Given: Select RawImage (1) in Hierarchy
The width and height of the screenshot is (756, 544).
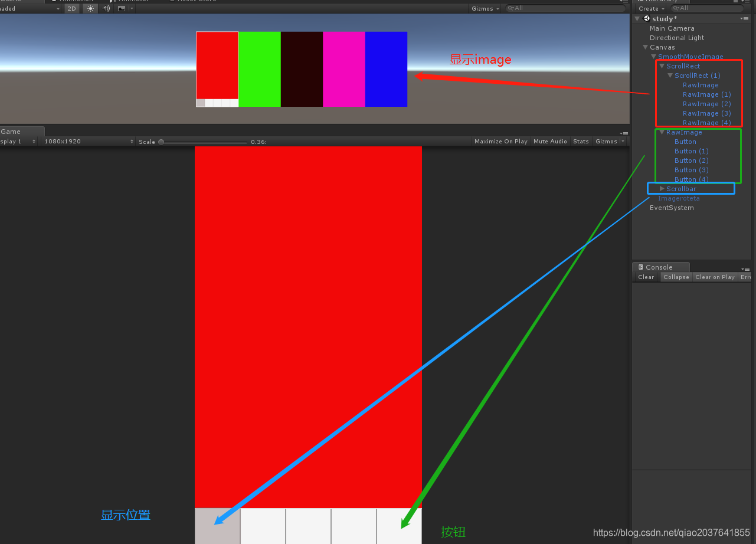Looking at the screenshot, I should click(x=707, y=94).
